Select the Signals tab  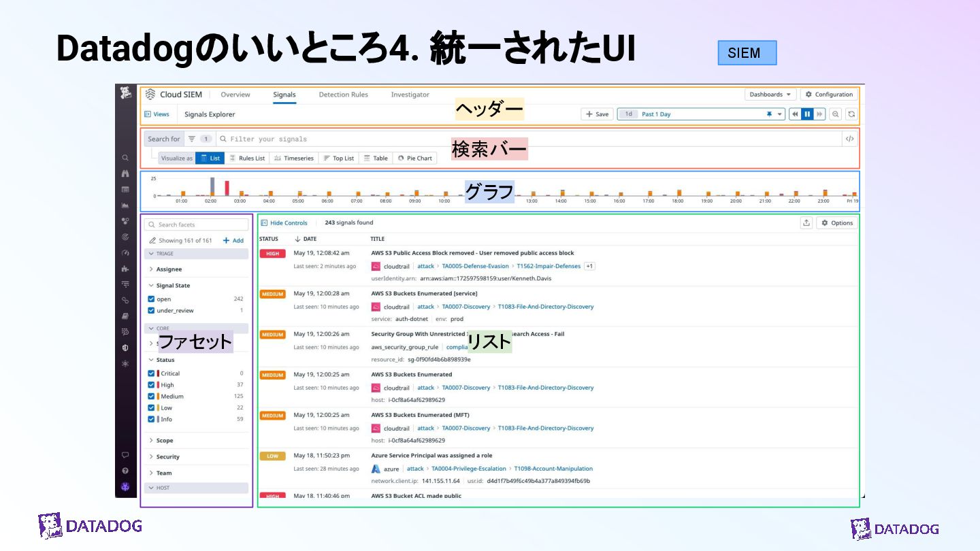click(x=284, y=95)
